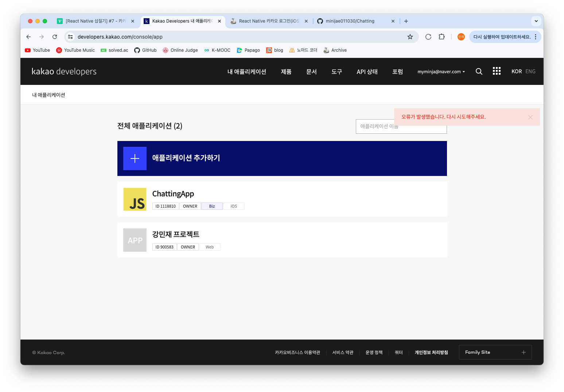Open the 포럼 menu

(x=397, y=72)
